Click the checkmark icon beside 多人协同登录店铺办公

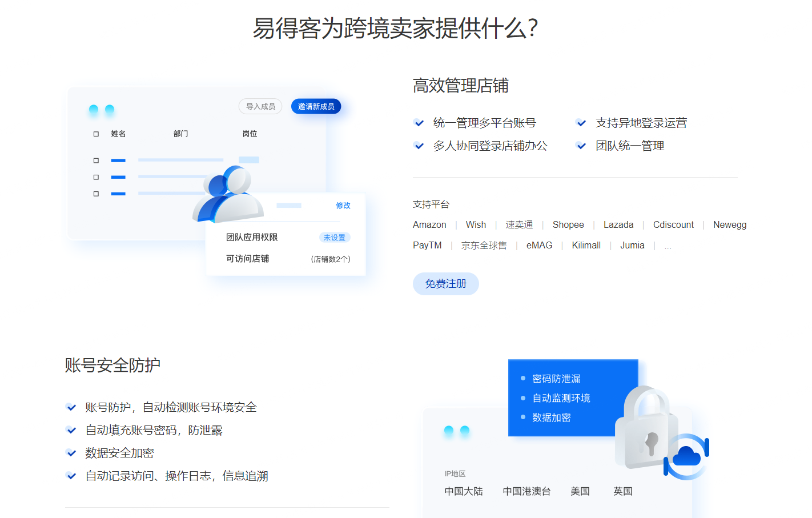419,146
